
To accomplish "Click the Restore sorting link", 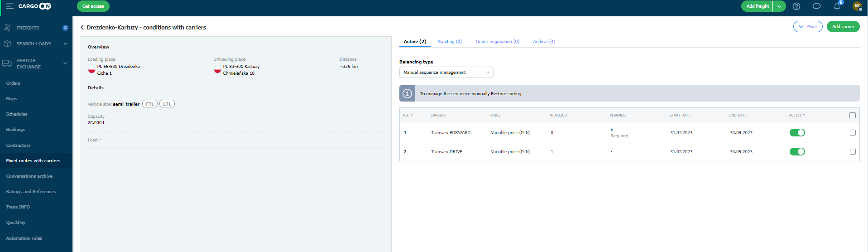I will [x=506, y=94].
